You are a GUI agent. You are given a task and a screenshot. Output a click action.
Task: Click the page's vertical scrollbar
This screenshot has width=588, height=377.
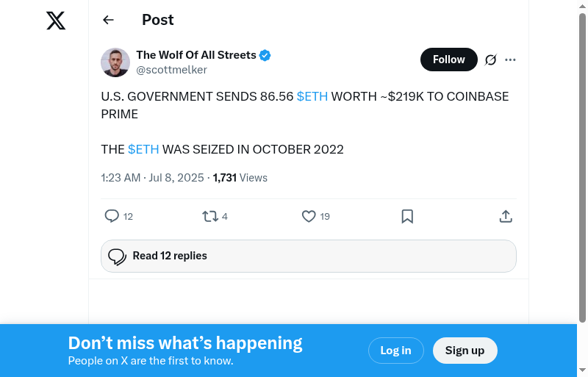pos(582,169)
